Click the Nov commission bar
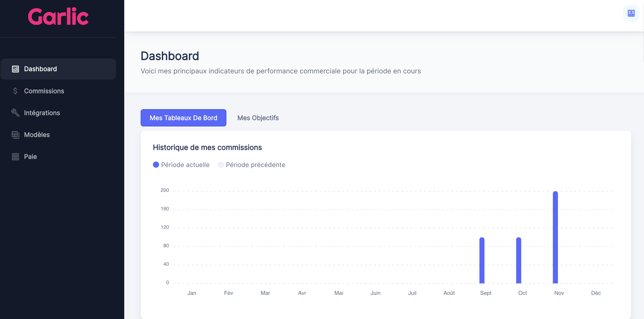644x319 pixels. click(555, 237)
